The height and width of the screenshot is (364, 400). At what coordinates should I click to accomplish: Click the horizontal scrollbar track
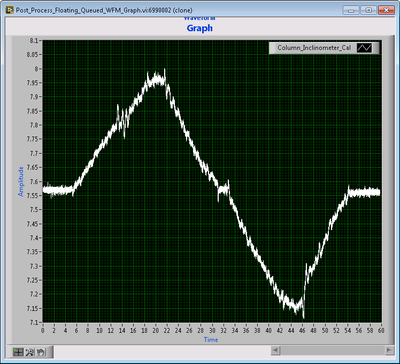pos(332,350)
